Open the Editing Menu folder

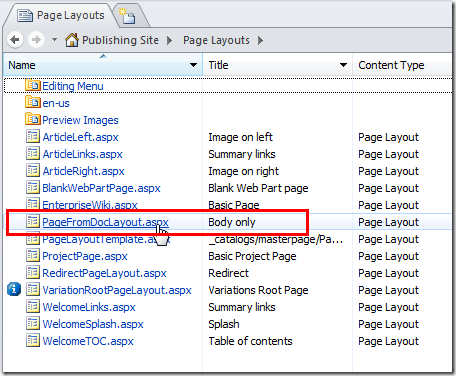(x=73, y=86)
